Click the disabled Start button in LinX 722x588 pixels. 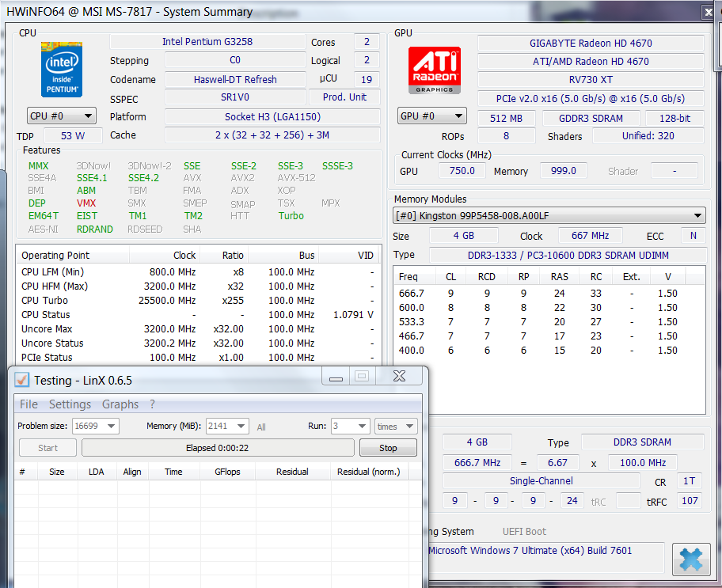click(x=47, y=448)
